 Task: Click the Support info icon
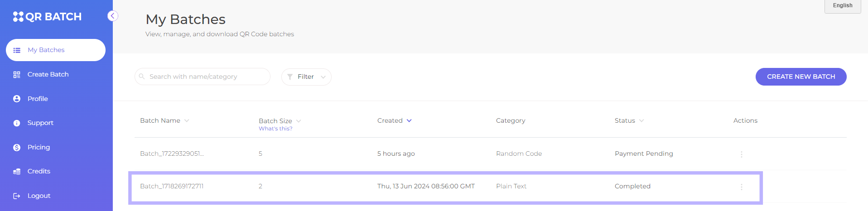[17, 123]
